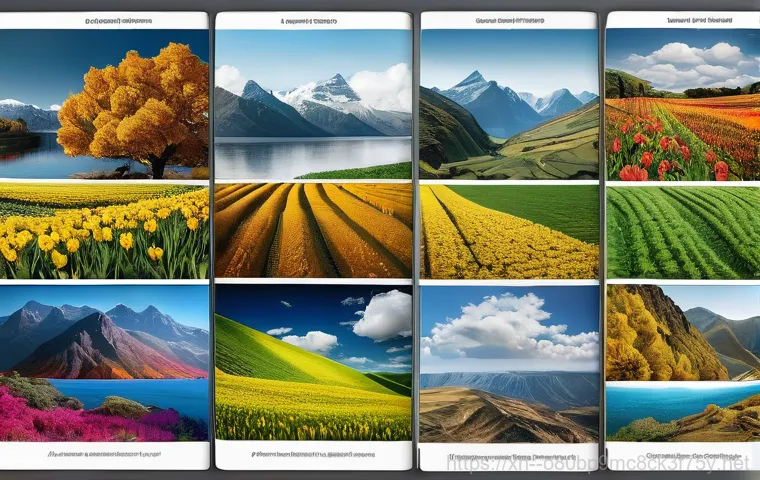
Task: Click the caption above the autumn tree card
Action: click(x=112, y=20)
